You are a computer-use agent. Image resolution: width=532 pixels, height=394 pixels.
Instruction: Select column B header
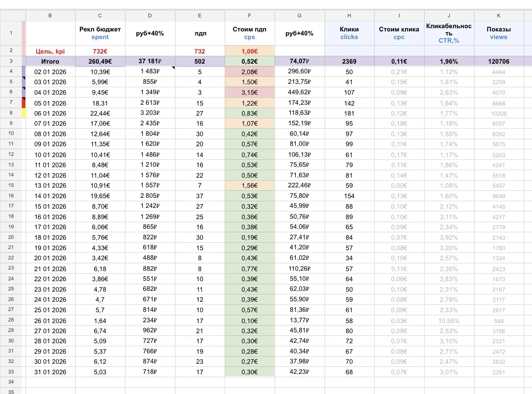pyautogui.click(x=50, y=15)
